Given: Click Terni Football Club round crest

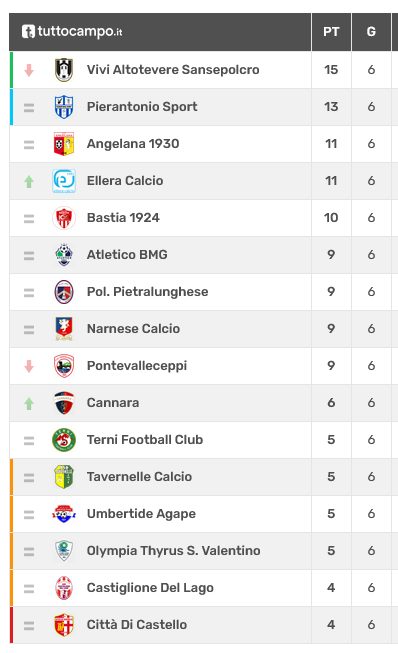Looking at the screenshot, I should point(64,440).
